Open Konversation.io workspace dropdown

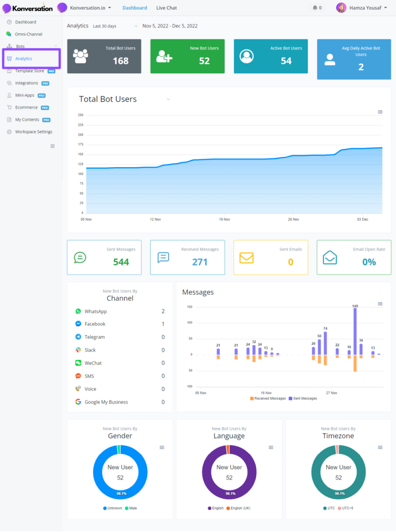[90, 8]
